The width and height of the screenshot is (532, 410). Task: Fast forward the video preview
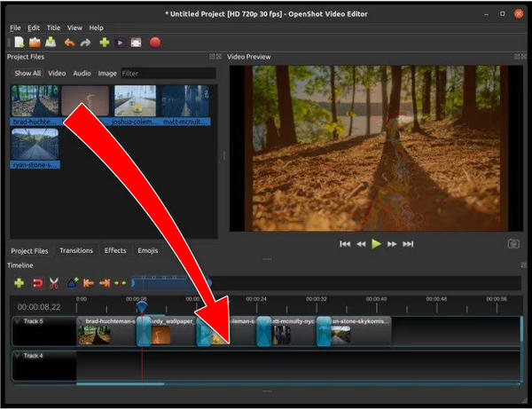pyautogui.click(x=392, y=244)
